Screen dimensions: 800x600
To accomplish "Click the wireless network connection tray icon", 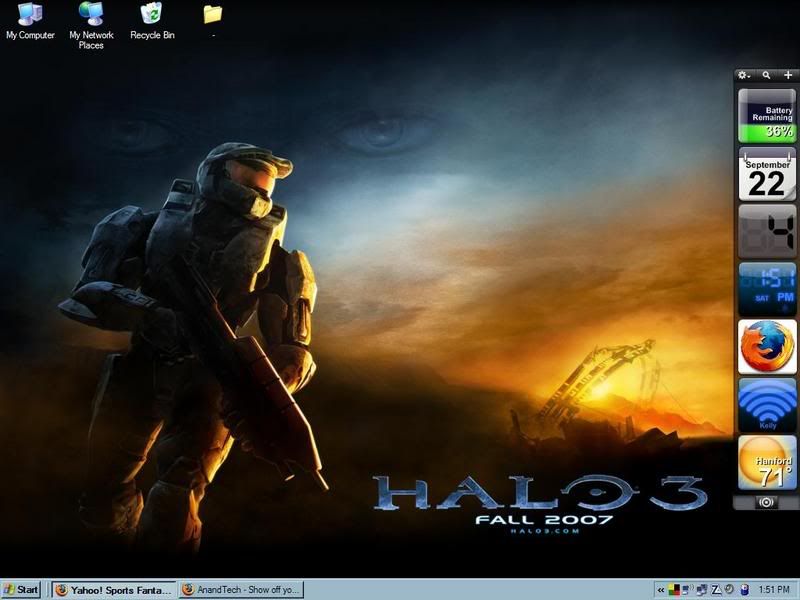I will [687, 590].
